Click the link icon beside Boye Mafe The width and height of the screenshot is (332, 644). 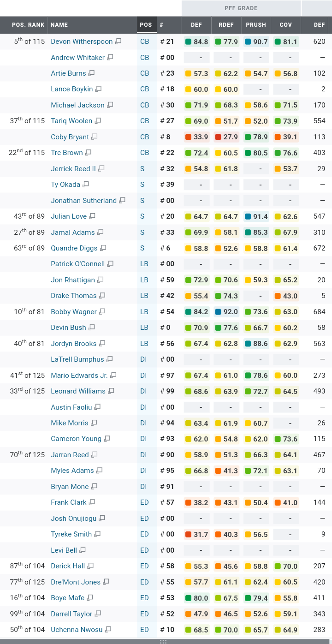click(90, 598)
